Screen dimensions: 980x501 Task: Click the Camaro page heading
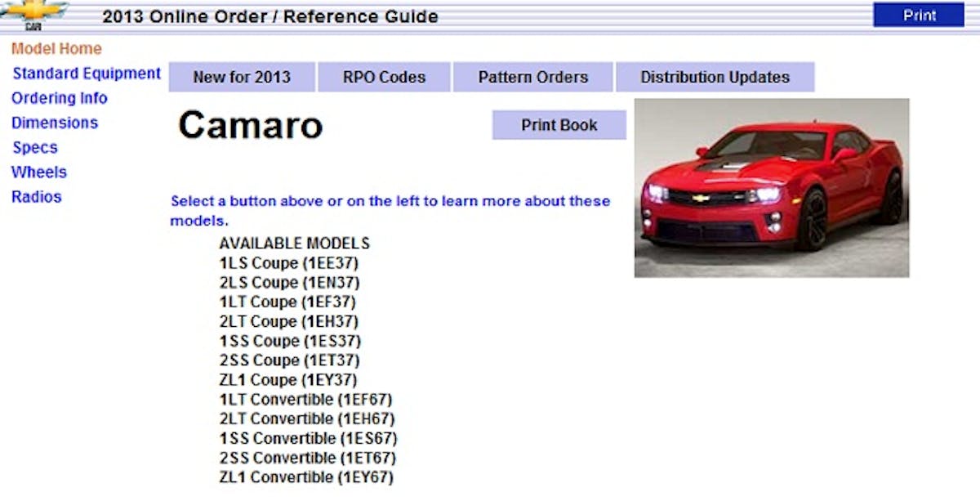[251, 125]
